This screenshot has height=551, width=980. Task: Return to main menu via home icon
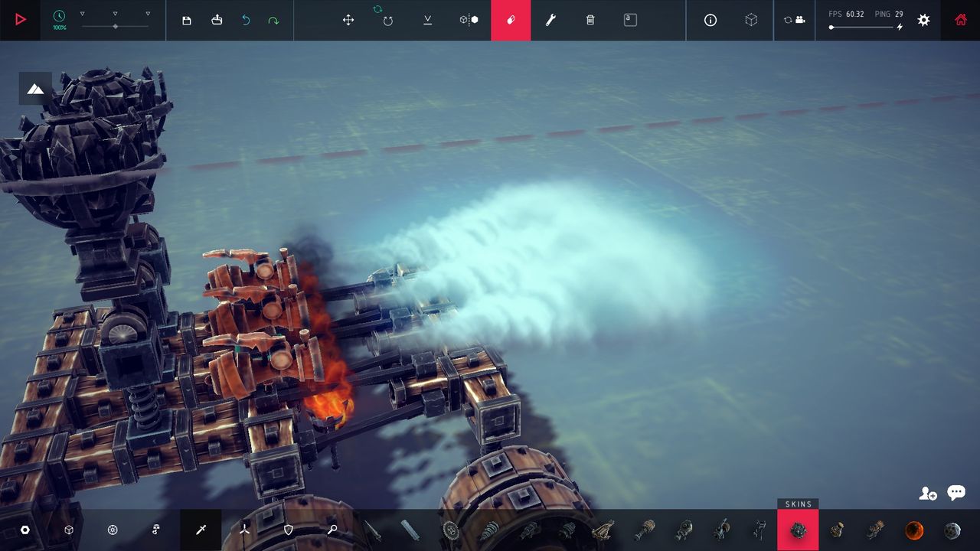point(961,20)
